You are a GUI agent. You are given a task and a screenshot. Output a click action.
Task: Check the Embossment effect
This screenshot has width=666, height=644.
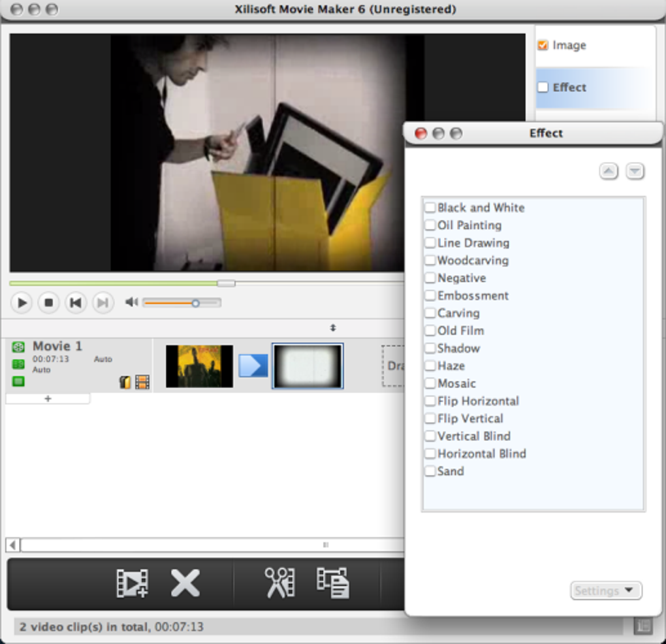tap(430, 296)
